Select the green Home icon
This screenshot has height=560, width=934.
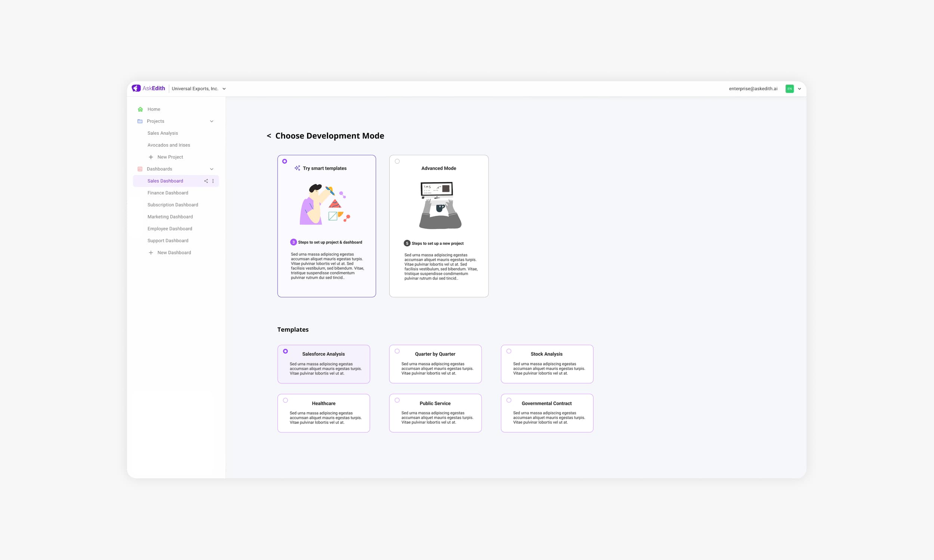[x=140, y=109]
